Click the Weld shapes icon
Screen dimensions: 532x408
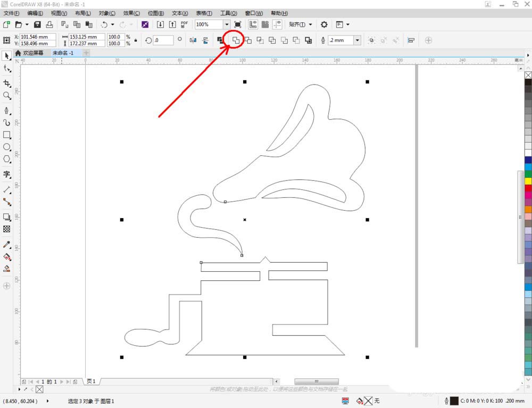[x=236, y=40]
